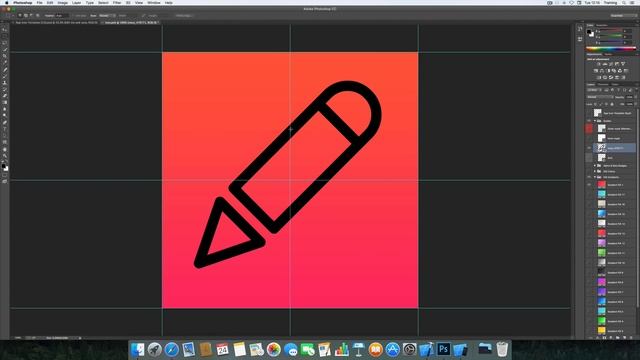Add a Curves adjustment layer
Screen dimensions: 640x360
pyautogui.click(x=611, y=64)
